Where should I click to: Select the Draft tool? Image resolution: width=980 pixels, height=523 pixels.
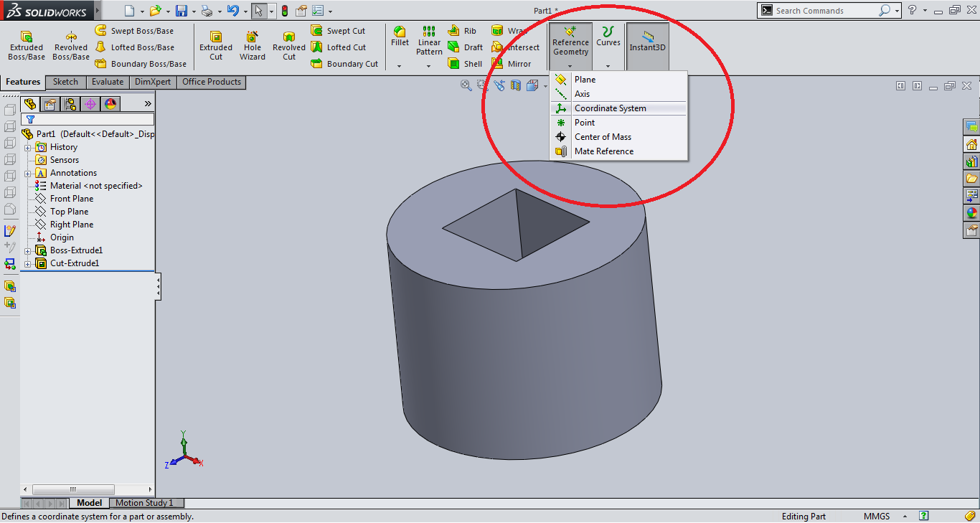pyautogui.click(x=465, y=47)
